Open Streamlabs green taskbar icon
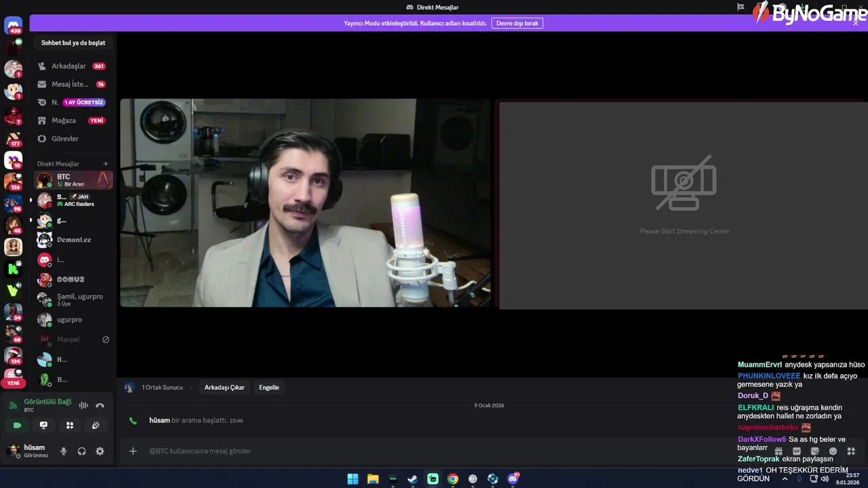The height and width of the screenshot is (488, 868). tap(433, 479)
